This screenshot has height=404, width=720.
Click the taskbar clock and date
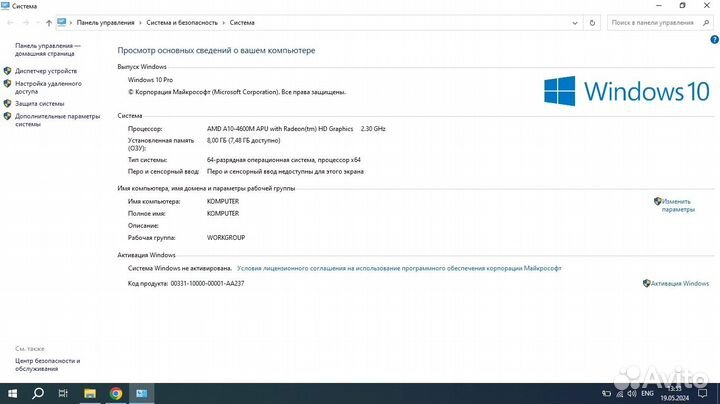click(675, 394)
